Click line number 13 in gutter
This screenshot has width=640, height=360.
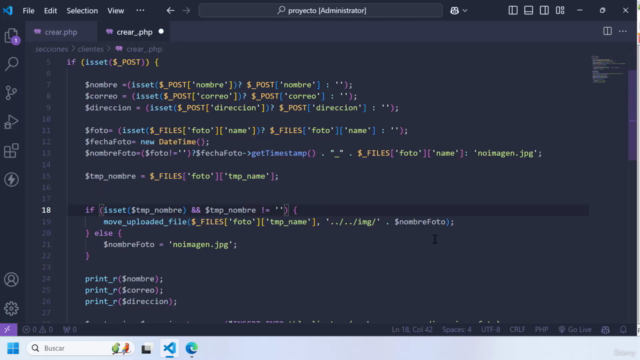click(46, 153)
